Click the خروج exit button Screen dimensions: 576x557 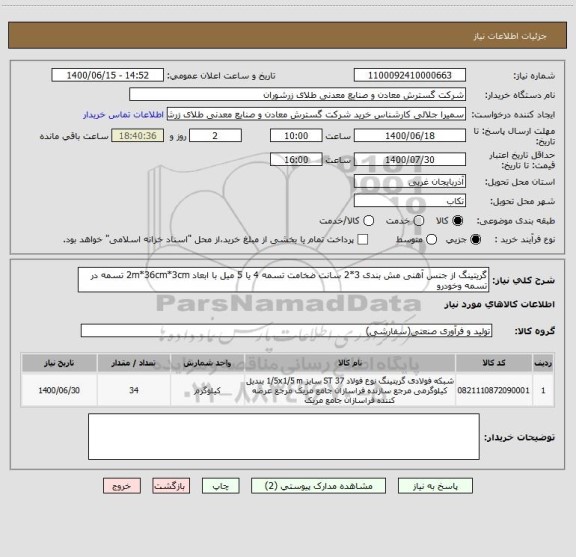[122, 486]
